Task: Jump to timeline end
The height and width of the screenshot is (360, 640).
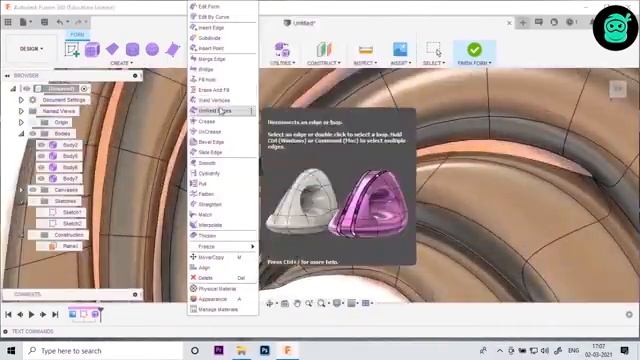Action: point(55,315)
